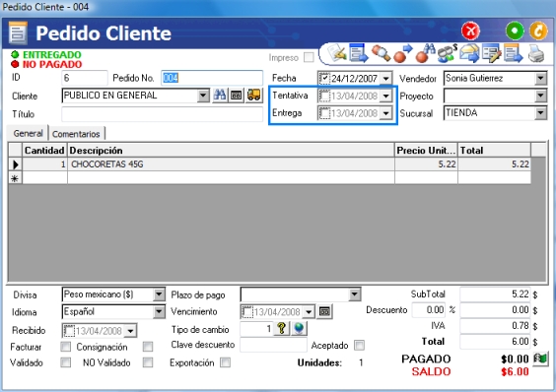556x392 pixels.
Task: Select the General tab
Action: point(28,133)
